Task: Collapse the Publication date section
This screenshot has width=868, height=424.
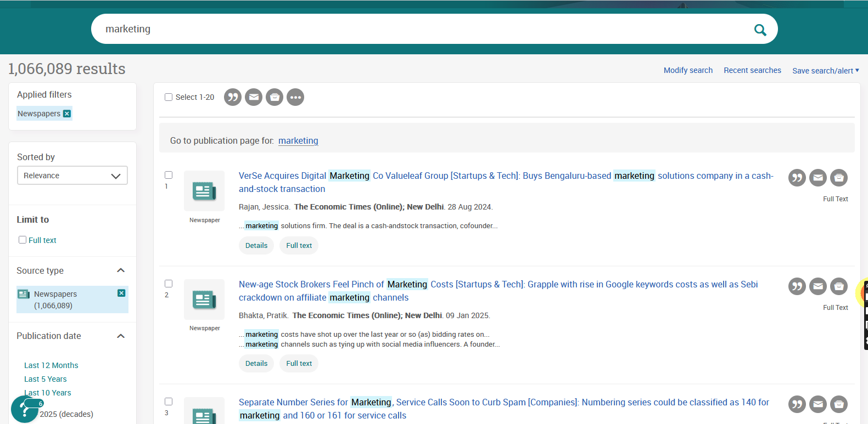Action: click(121, 336)
